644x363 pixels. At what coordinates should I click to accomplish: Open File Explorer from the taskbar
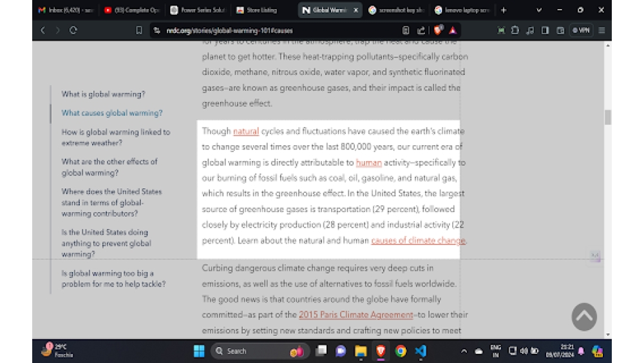click(361, 351)
